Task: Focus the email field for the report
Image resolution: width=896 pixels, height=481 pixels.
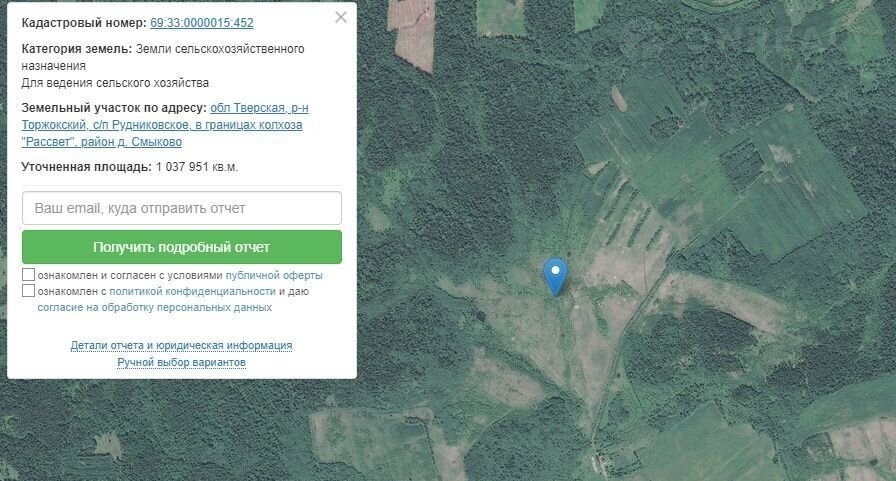Action: click(182, 208)
